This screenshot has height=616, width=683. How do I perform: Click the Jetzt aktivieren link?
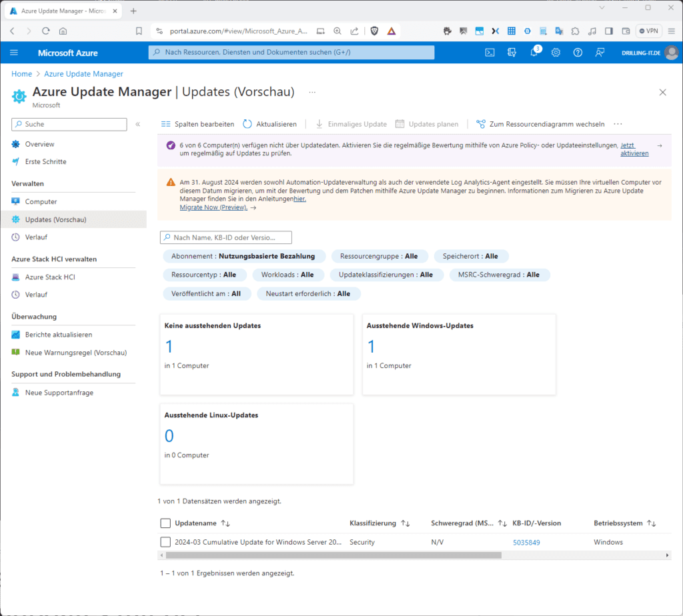click(634, 149)
